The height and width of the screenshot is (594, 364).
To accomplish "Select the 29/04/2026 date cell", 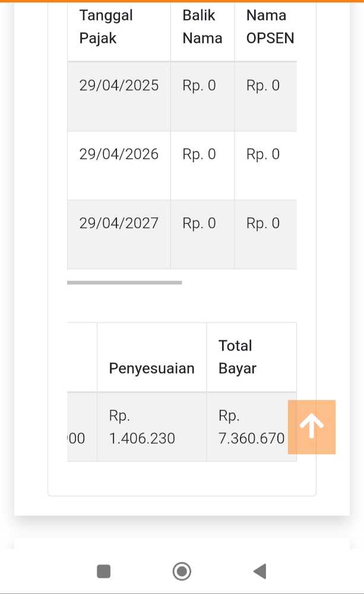I will tap(119, 154).
